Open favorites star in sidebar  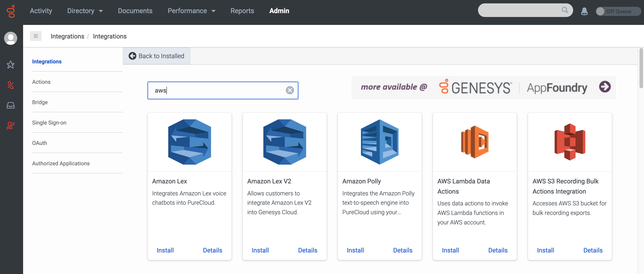[10, 65]
